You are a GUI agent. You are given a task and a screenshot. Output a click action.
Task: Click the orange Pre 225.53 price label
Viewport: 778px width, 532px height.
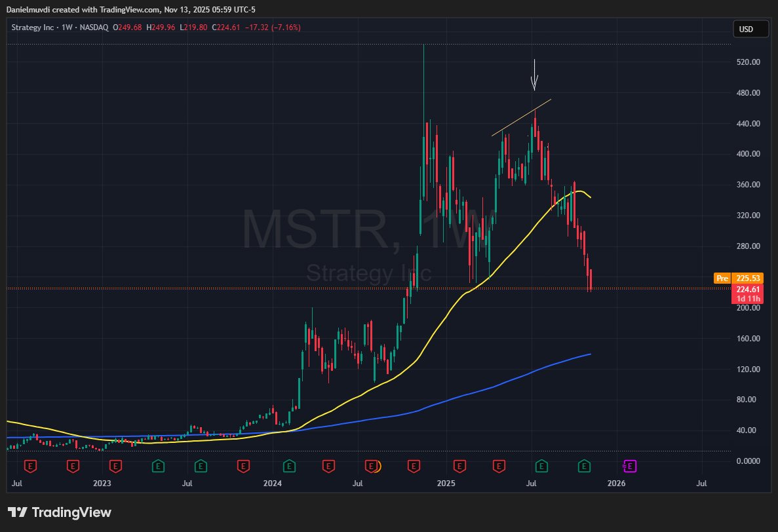(x=738, y=278)
